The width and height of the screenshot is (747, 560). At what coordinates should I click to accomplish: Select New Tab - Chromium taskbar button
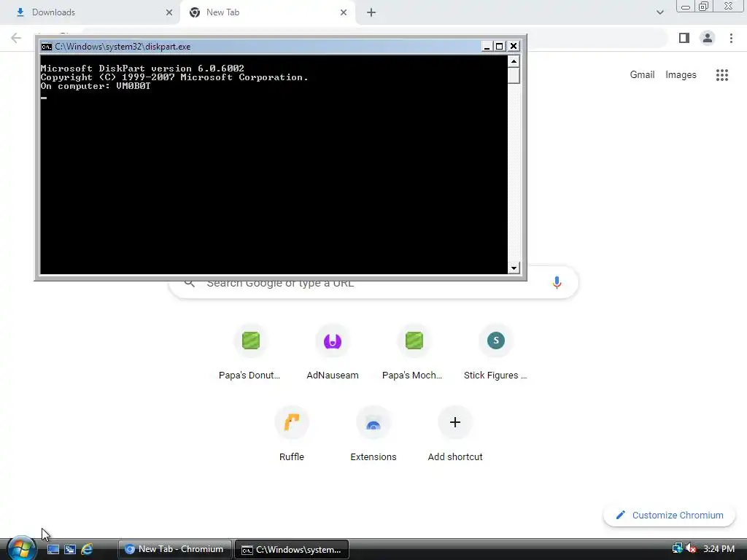pos(175,550)
